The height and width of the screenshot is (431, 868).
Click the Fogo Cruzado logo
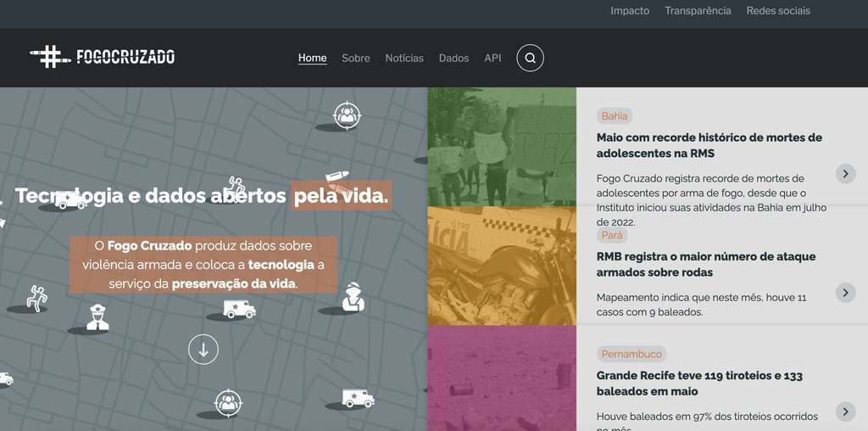click(x=103, y=57)
